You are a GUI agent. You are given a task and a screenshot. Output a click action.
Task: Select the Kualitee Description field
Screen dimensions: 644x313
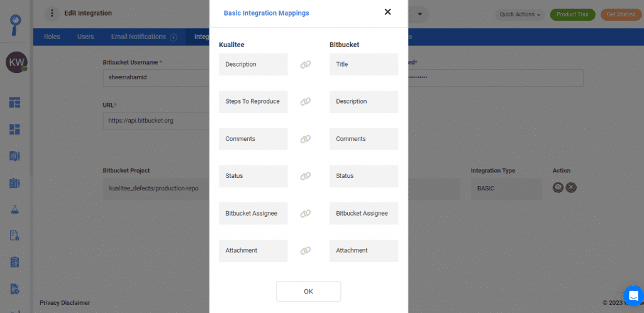point(253,64)
